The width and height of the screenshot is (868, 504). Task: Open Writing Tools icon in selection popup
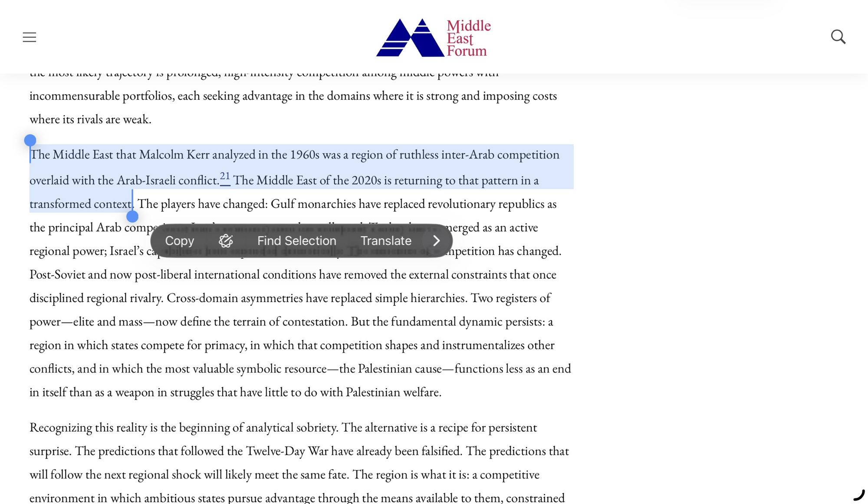point(226,241)
